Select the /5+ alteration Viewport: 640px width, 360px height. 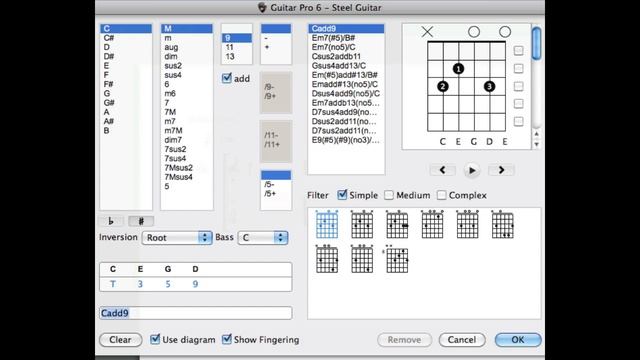point(276,194)
